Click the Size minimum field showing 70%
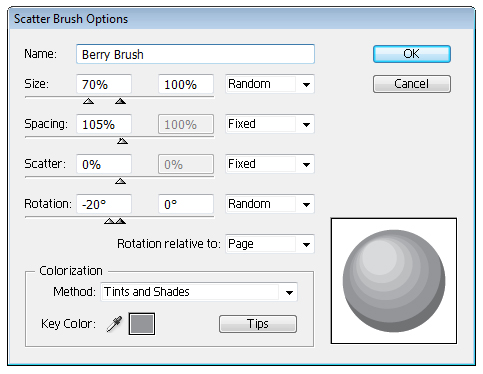 pos(104,84)
